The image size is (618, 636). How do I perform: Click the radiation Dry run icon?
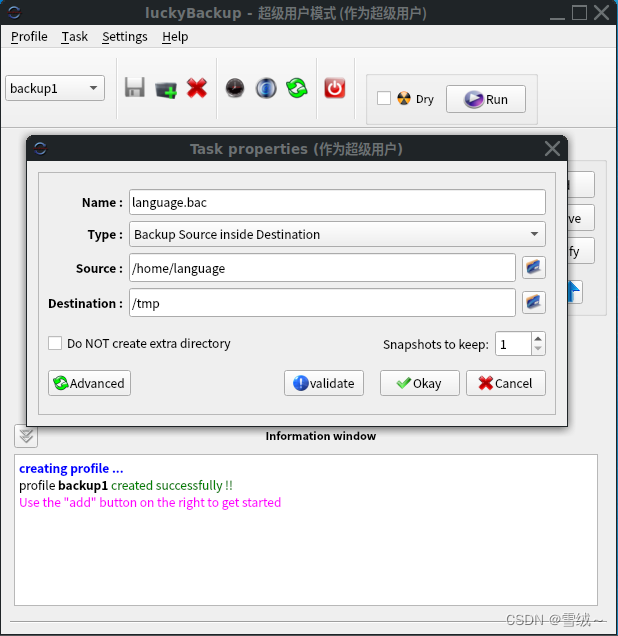point(403,98)
